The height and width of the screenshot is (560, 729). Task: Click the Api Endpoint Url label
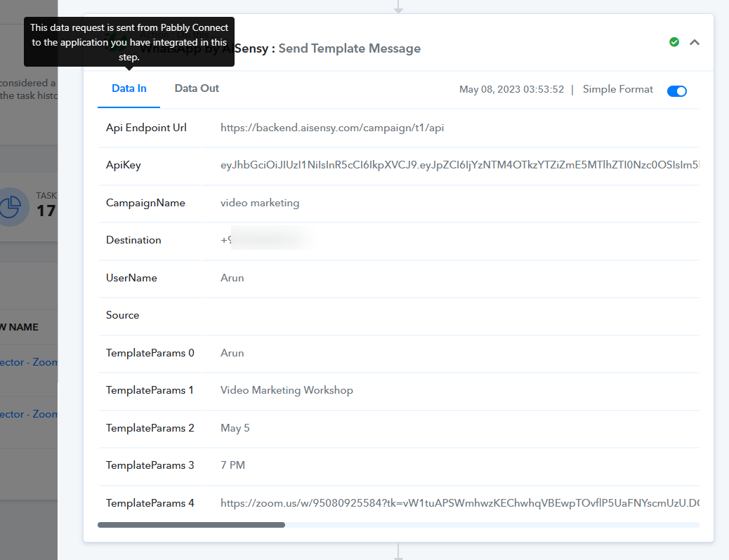point(146,128)
